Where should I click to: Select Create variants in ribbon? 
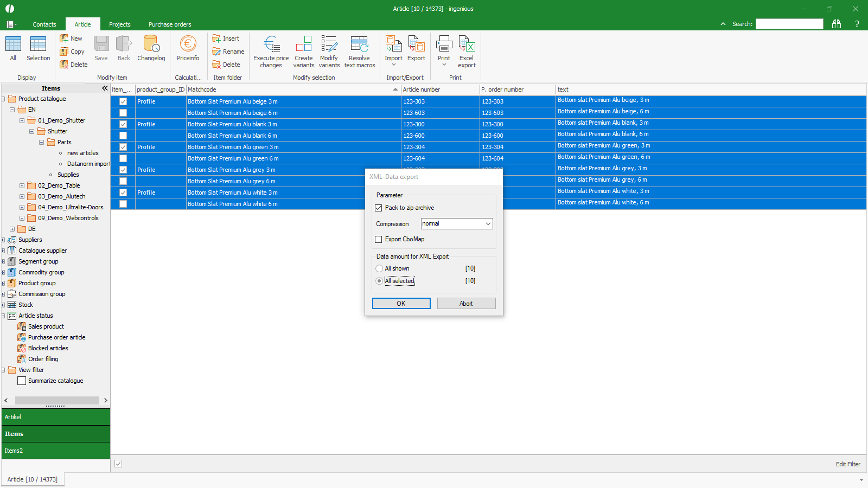tap(303, 44)
